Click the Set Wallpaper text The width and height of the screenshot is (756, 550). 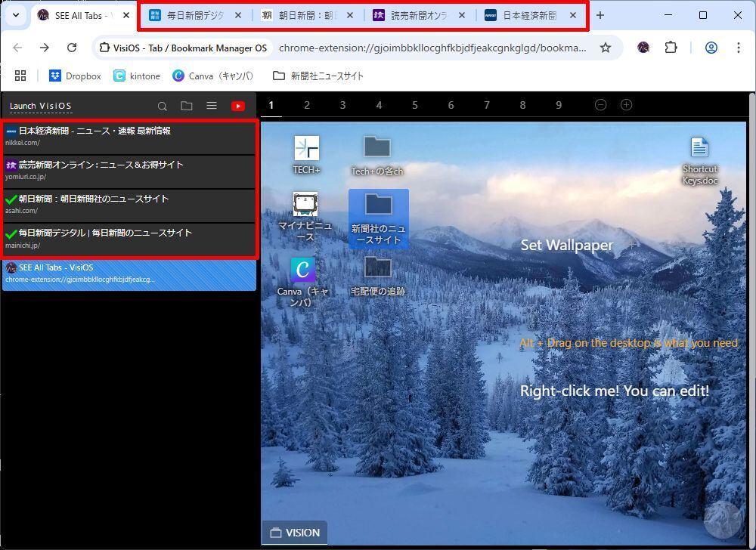(567, 245)
